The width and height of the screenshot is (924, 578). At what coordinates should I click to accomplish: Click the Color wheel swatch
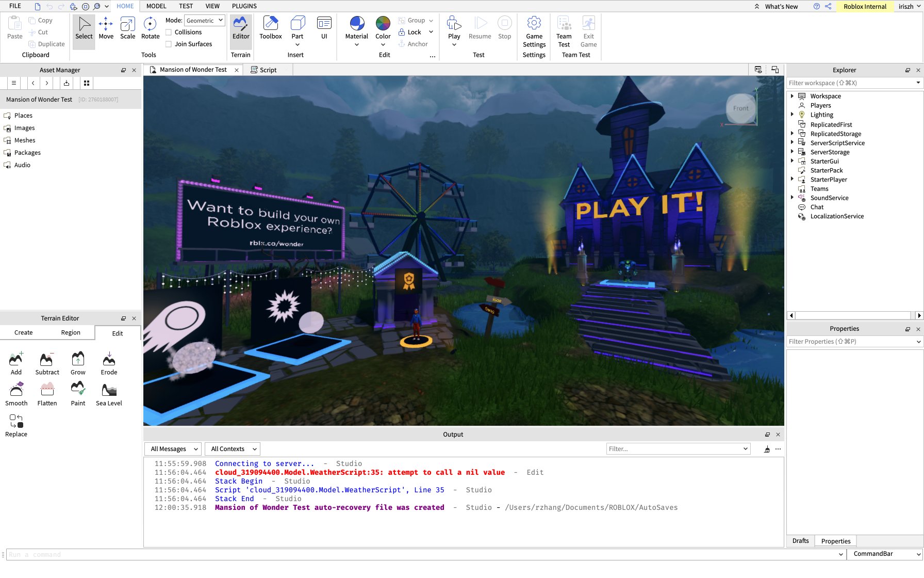point(383,23)
